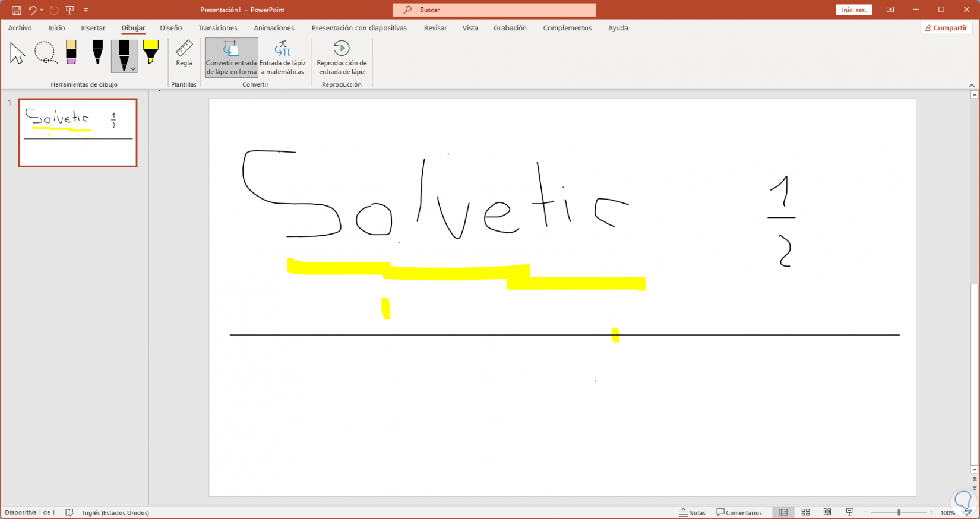Select slide 1 thumbnail
This screenshot has height=519, width=980.
[78, 132]
